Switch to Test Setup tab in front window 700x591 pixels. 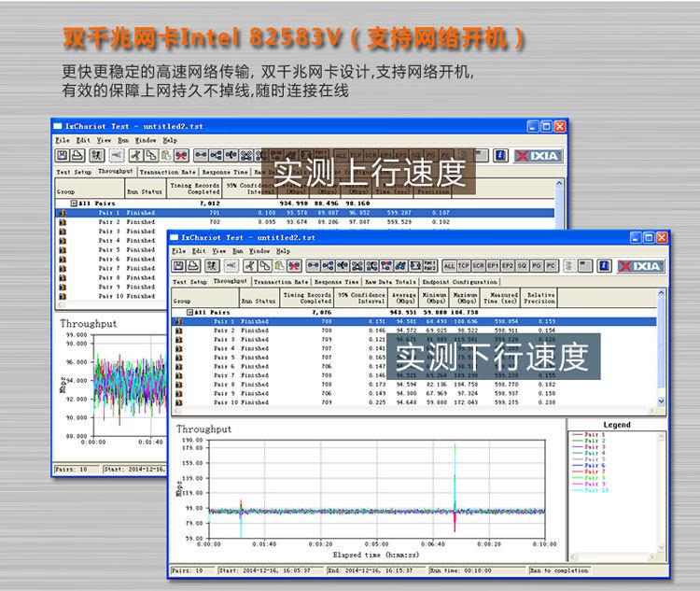(x=189, y=282)
